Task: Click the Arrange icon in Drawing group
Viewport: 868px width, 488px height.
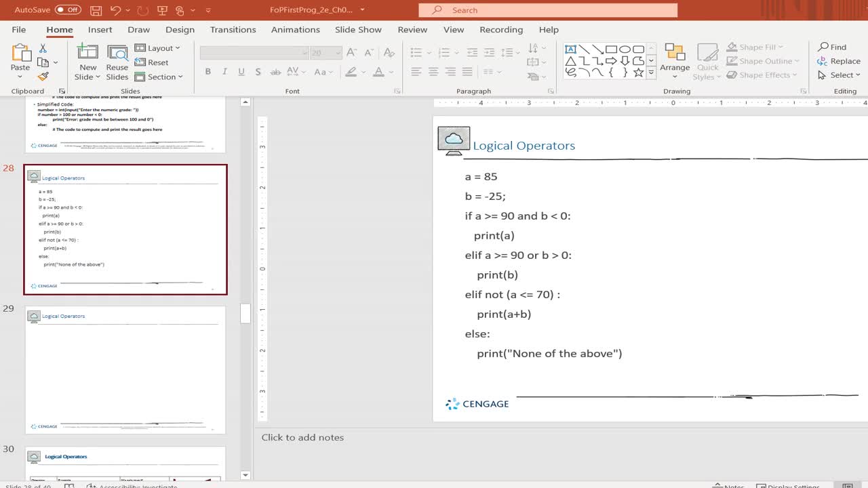Action: coord(675,54)
